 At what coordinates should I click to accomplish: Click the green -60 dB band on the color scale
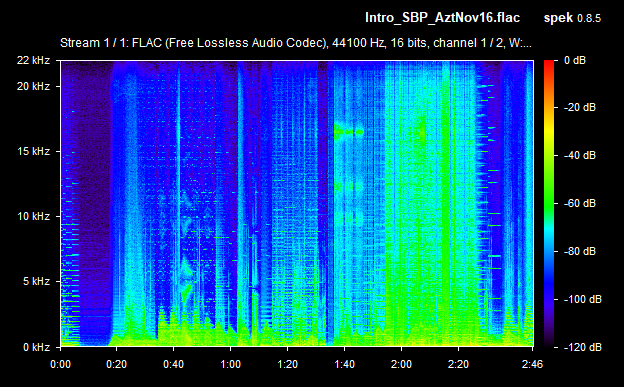pyautogui.click(x=549, y=203)
